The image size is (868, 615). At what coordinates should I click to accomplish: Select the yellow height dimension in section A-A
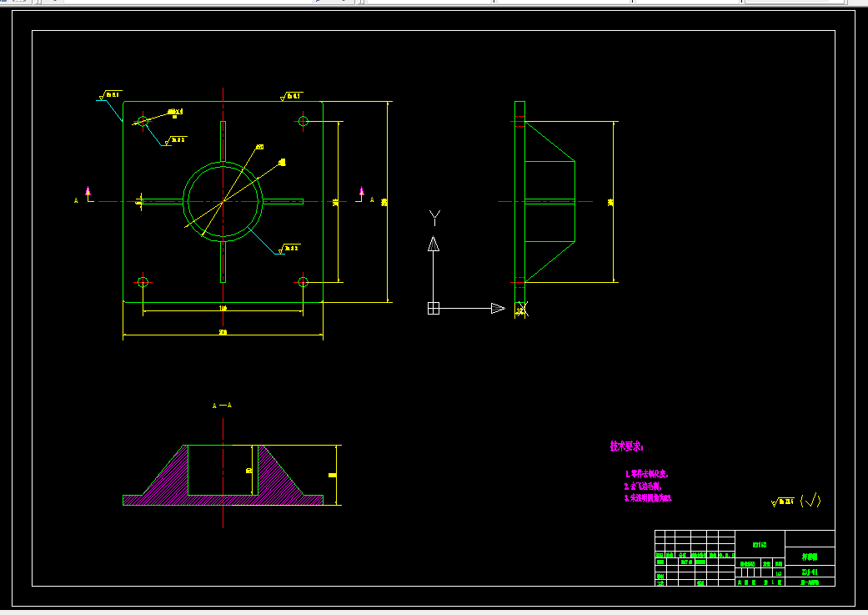click(334, 475)
